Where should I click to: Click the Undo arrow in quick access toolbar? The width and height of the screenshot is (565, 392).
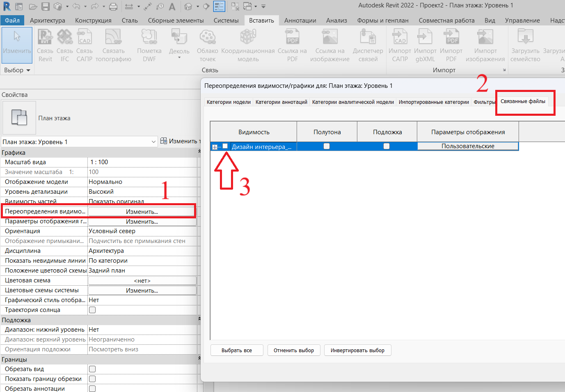(76, 7)
